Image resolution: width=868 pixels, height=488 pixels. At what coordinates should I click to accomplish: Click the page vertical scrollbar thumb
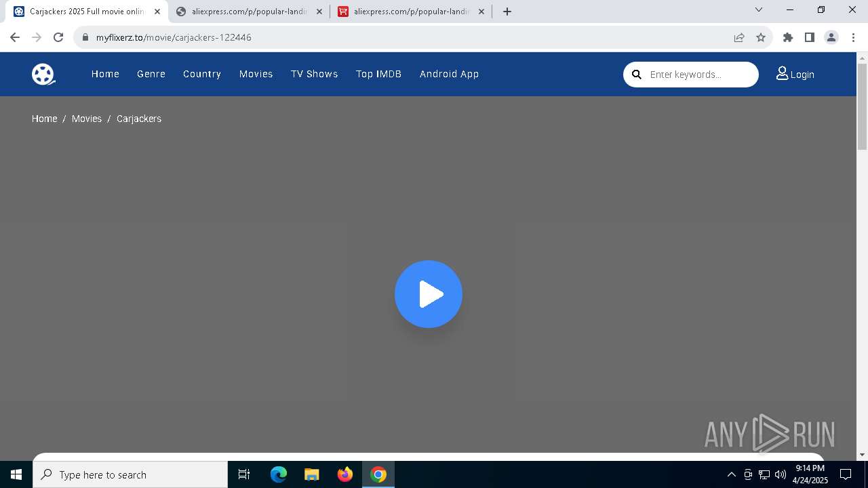tap(862, 106)
